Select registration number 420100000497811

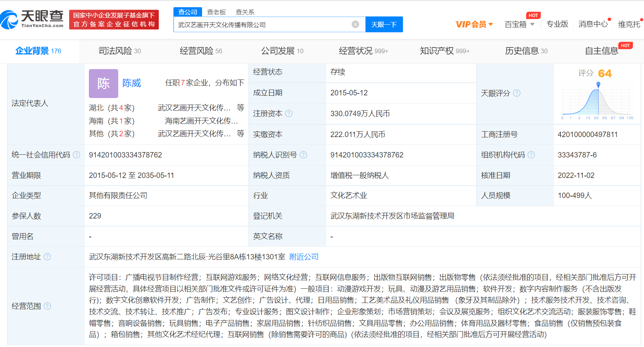click(x=588, y=134)
